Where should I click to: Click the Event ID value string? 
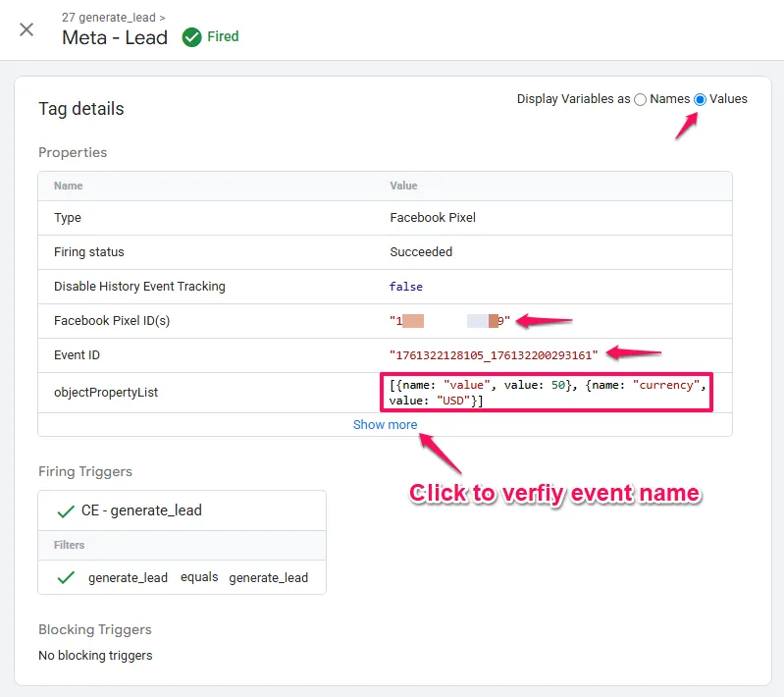point(494,354)
